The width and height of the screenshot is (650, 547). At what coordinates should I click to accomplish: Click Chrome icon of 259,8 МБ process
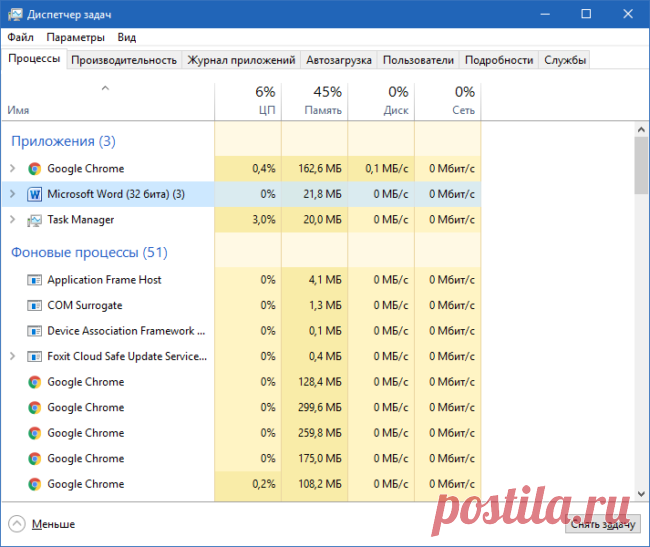pyautogui.click(x=35, y=433)
